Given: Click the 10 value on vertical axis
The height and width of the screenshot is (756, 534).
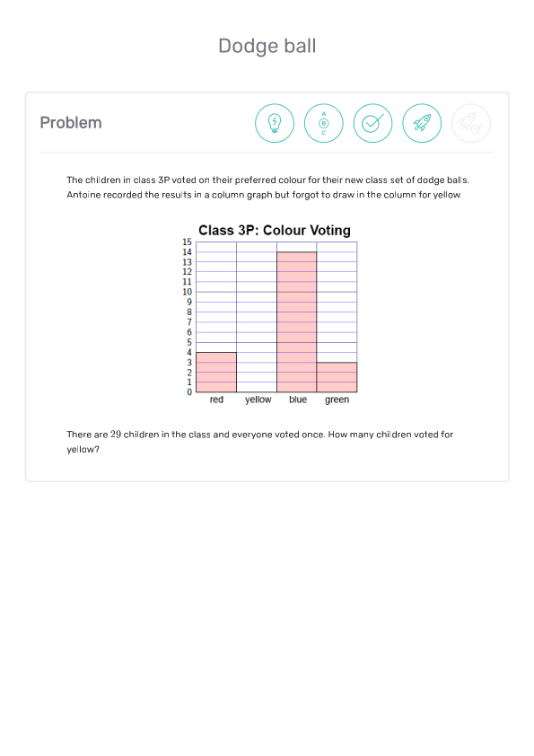Looking at the screenshot, I should pos(187,292).
